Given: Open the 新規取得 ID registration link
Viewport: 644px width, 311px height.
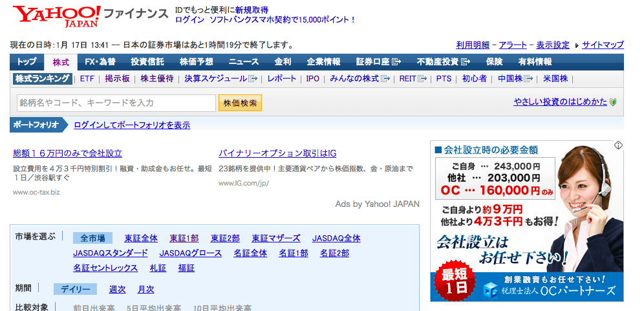Looking at the screenshot, I should coord(252,10).
